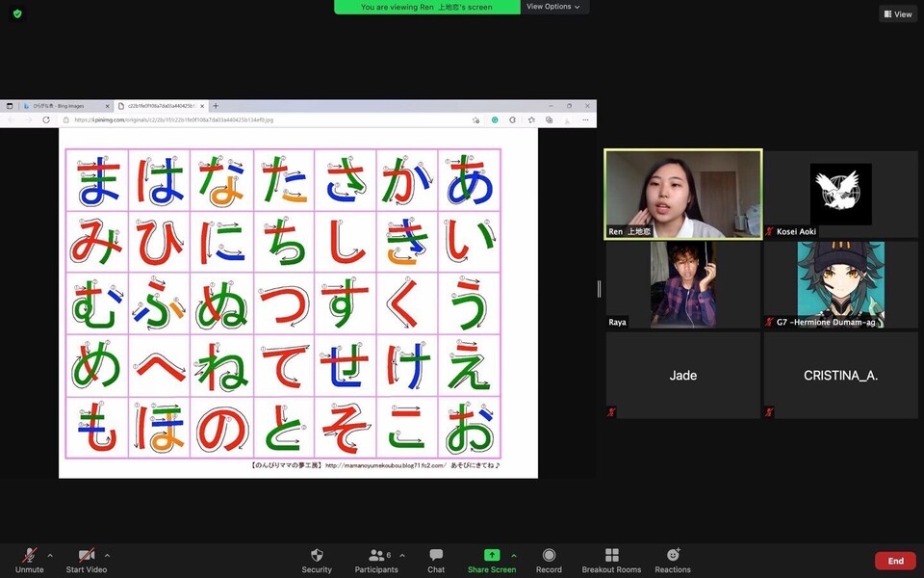Click the browser refresh button
This screenshot has width=924, height=578.
pyautogui.click(x=46, y=120)
